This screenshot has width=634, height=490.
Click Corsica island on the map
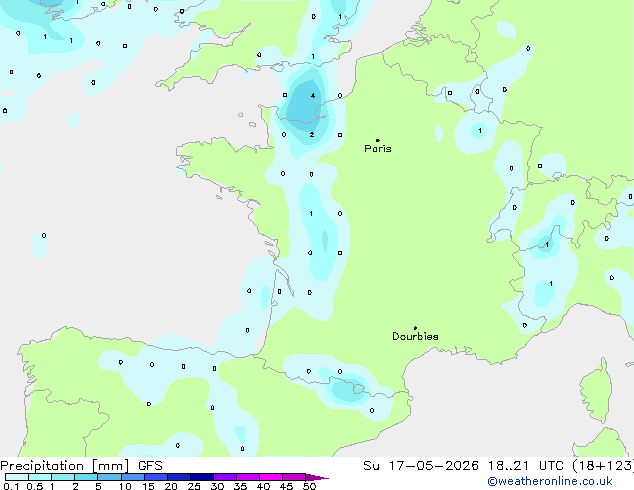596,390
